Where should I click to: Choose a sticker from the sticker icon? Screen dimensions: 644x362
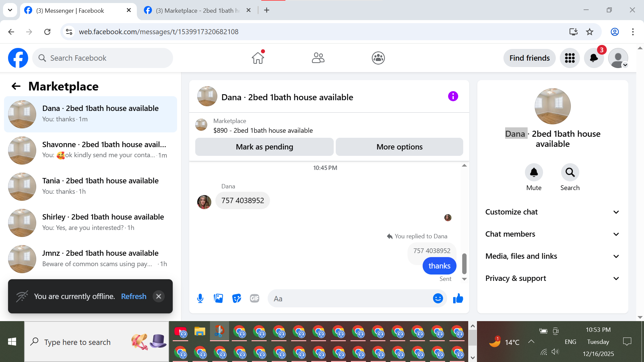[237, 298]
